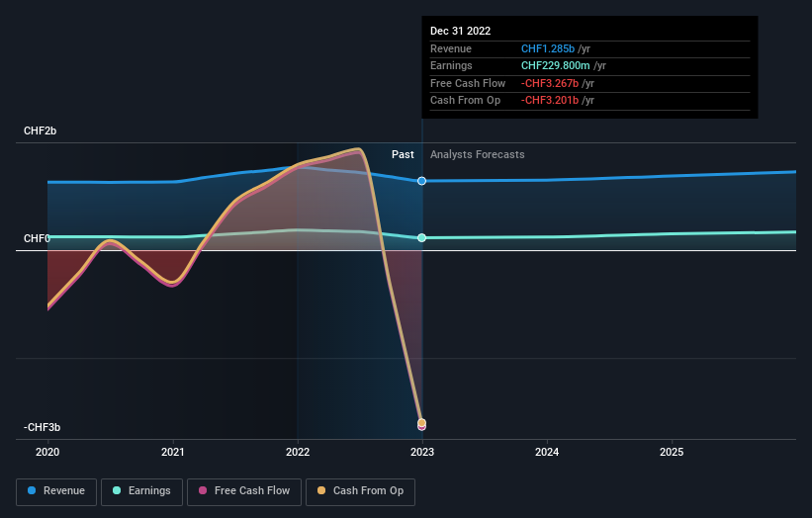
Task: Click the CHF0 y-axis label
Action: point(37,238)
